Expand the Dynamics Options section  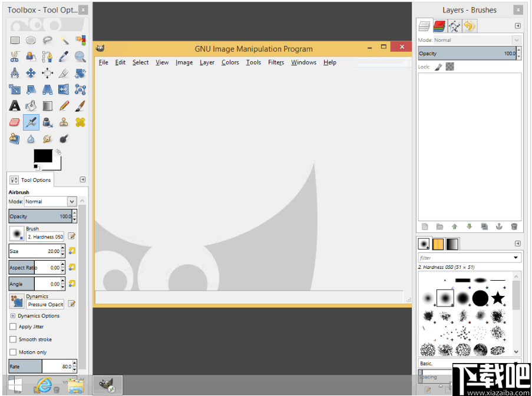click(x=13, y=316)
